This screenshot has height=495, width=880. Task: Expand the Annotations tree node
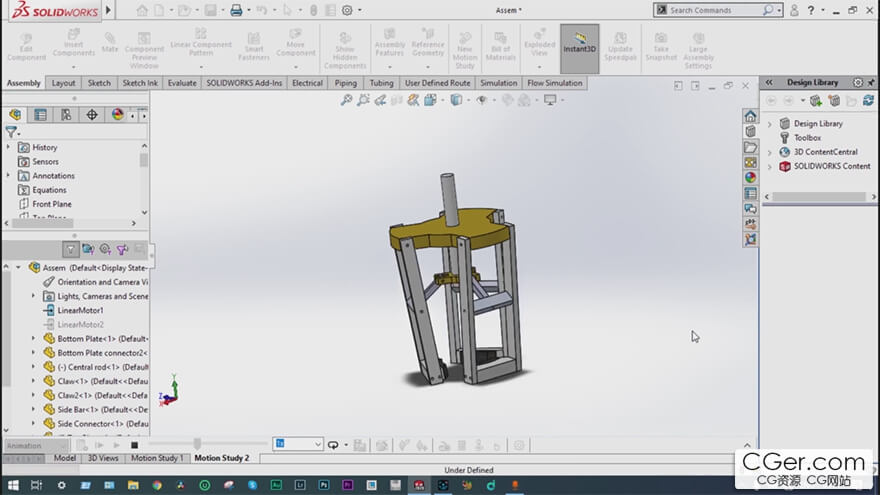click(8, 176)
